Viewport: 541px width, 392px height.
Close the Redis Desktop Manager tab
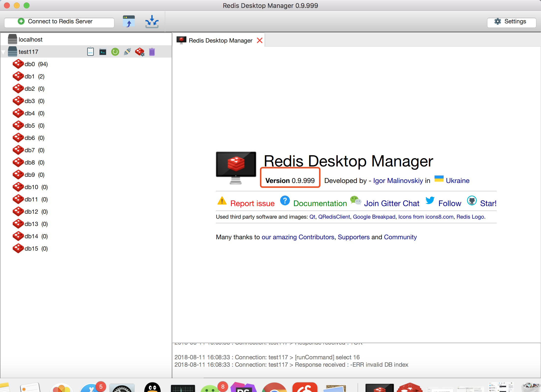260,41
